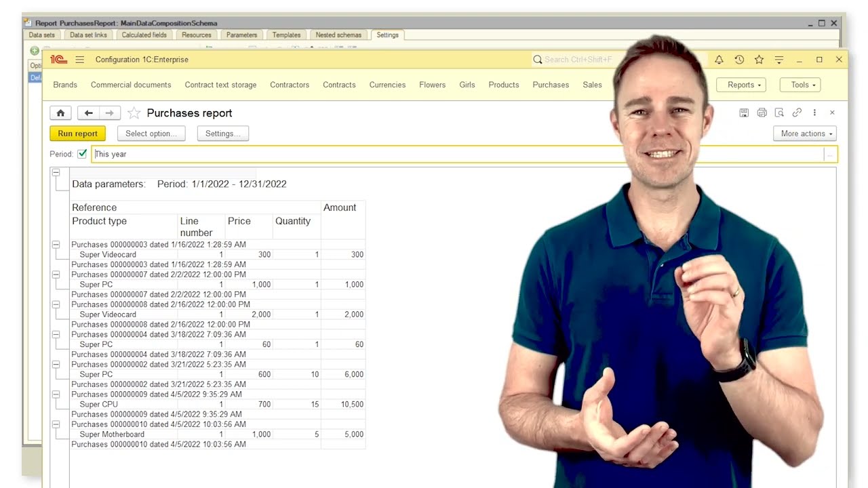Navigate back with left arrow
Image resolution: width=868 pixels, height=488 pixels.
pos(88,113)
